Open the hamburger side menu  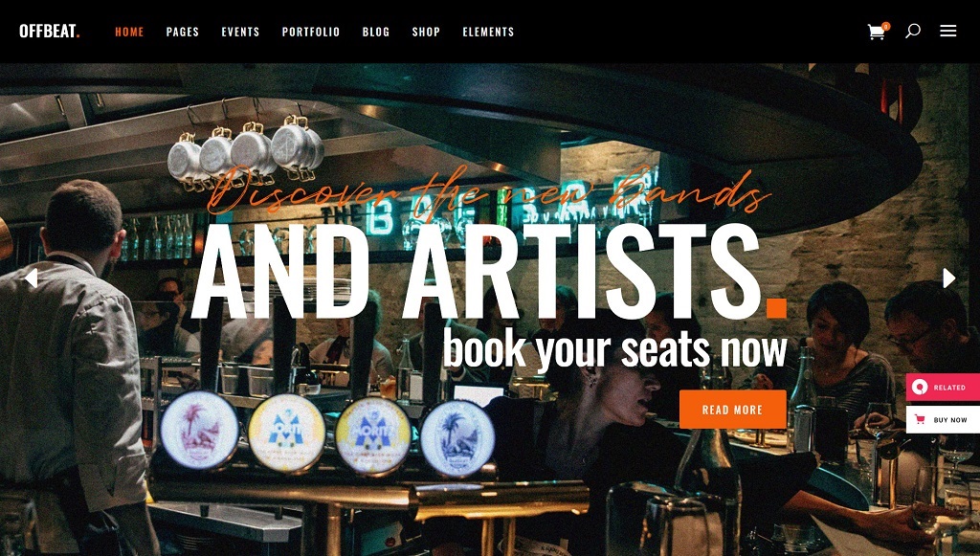948,31
